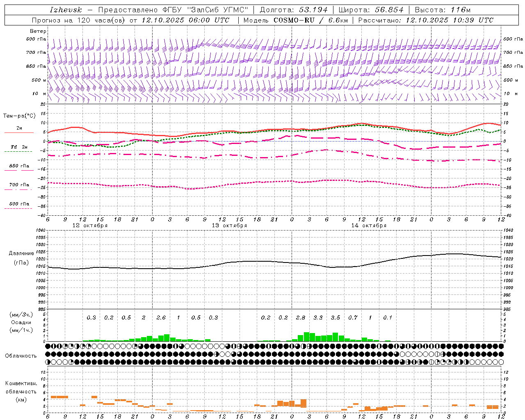
Task: Click the '14 октября' date label
Action: (x=369, y=226)
